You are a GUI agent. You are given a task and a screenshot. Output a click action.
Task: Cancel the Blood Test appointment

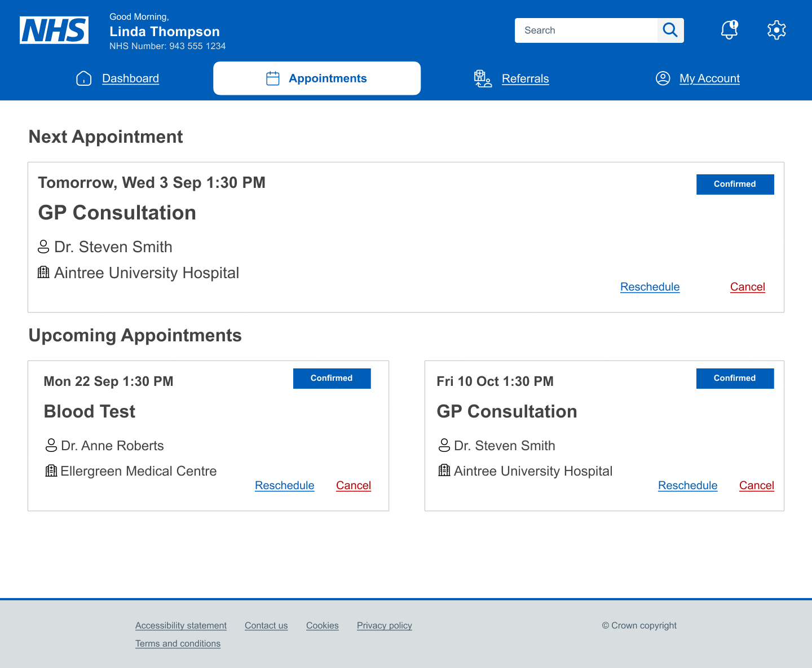tap(354, 485)
